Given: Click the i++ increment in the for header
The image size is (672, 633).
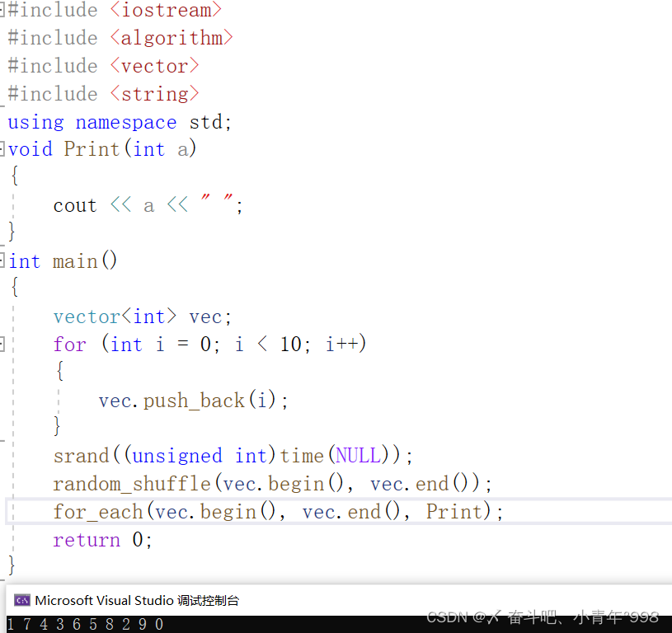Looking at the screenshot, I should point(341,345).
